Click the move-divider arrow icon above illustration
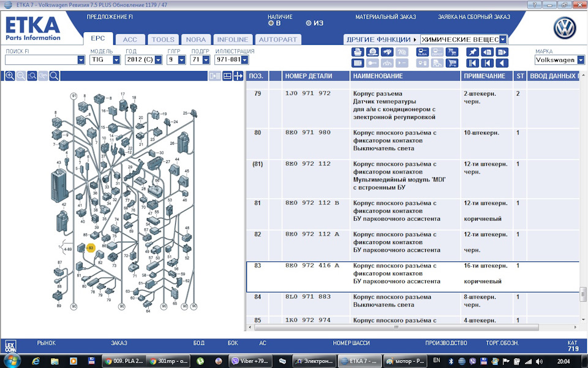Viewport: 588px width, 368px height. pyautogui.click(x=238, y=76)
